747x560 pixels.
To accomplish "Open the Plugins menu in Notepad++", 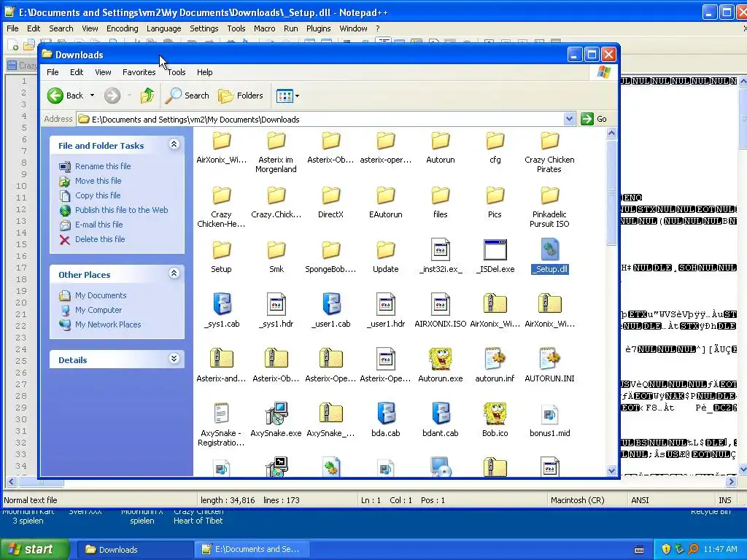I will (x=318, y=28).
